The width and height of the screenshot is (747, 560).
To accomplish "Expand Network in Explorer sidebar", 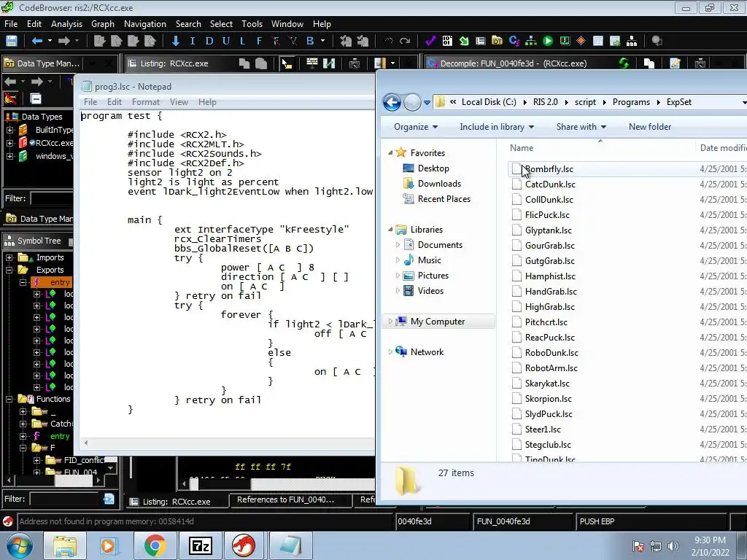I will [390, 352].
